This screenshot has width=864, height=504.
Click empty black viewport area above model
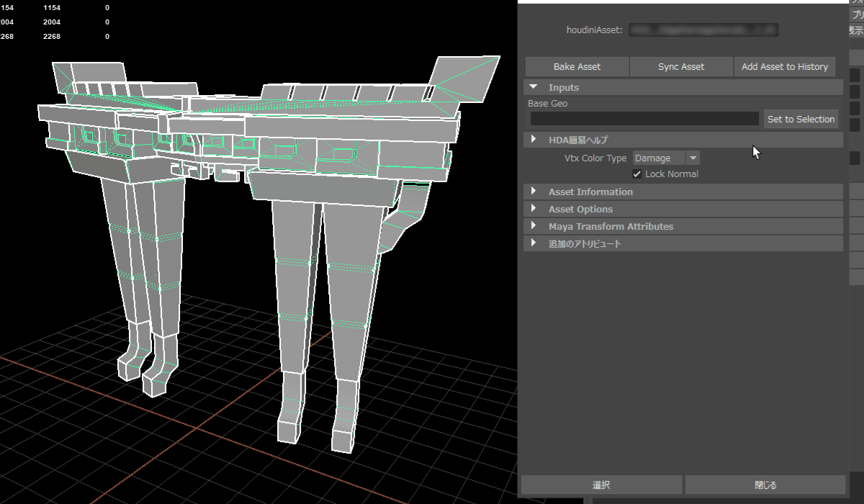click(288, 29)
